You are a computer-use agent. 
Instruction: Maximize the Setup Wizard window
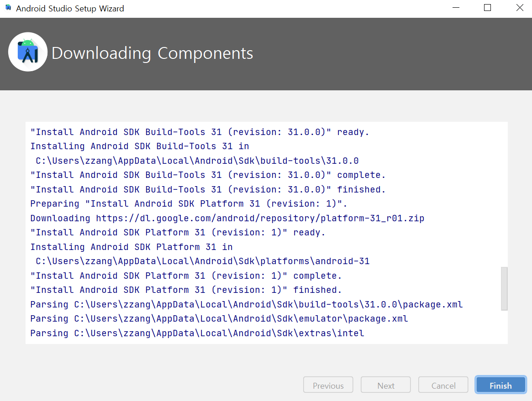(487, 8)
